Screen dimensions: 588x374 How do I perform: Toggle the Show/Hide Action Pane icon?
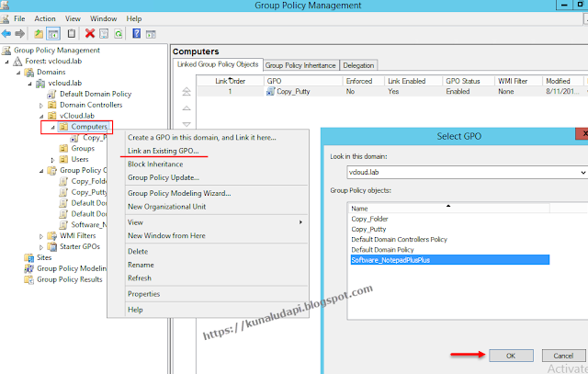(x=151, y=35)
